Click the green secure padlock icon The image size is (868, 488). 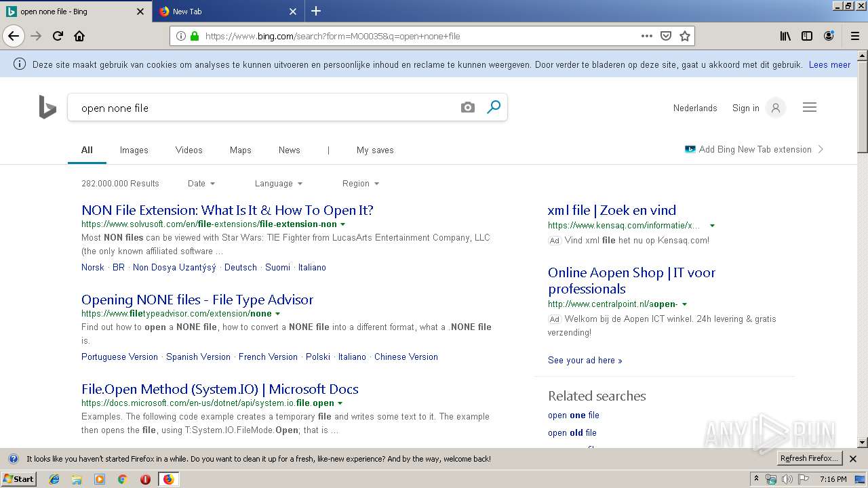pyautogui.click(x=195, y=36)
